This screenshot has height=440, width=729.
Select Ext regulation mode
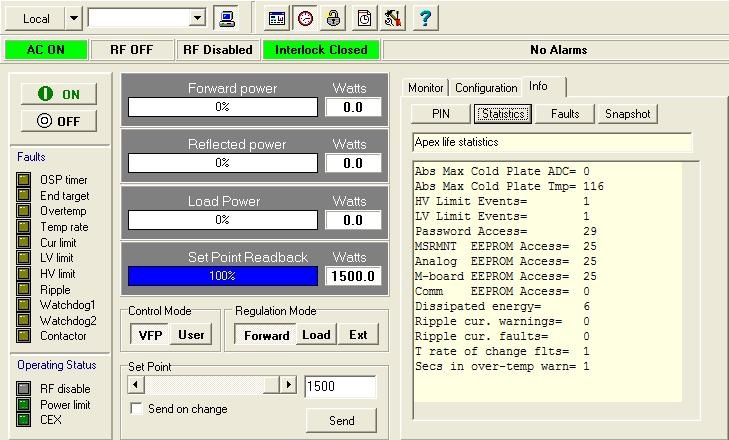(x=357, y=335)
